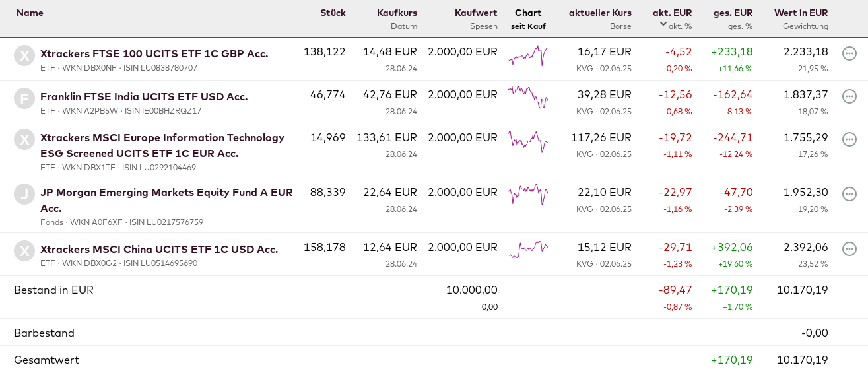Sort table by the Name column header
868x369 pixels.
pos(30,13)
